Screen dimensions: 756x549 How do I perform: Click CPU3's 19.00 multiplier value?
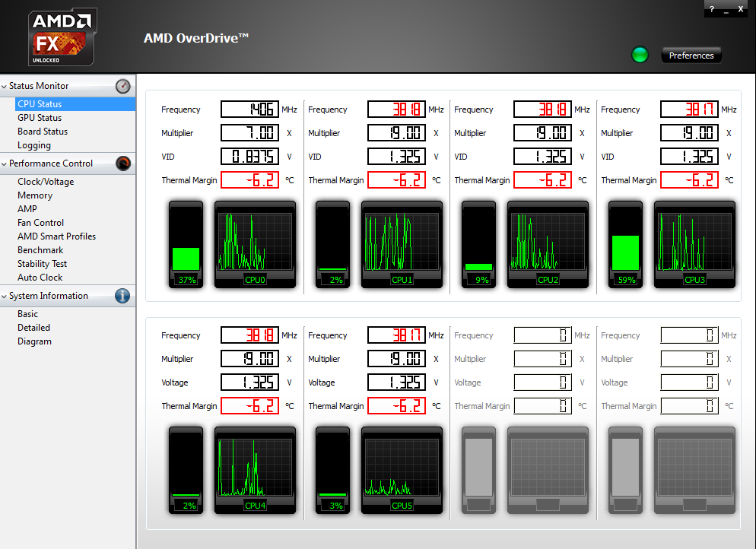(x=689, y=133)
